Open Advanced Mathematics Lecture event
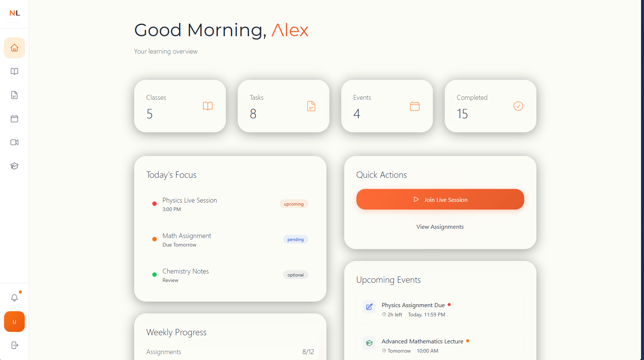644x360 pixels. point(440,345)
